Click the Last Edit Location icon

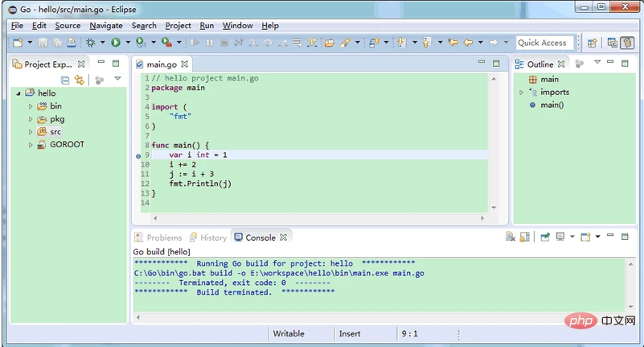[453, 43]
